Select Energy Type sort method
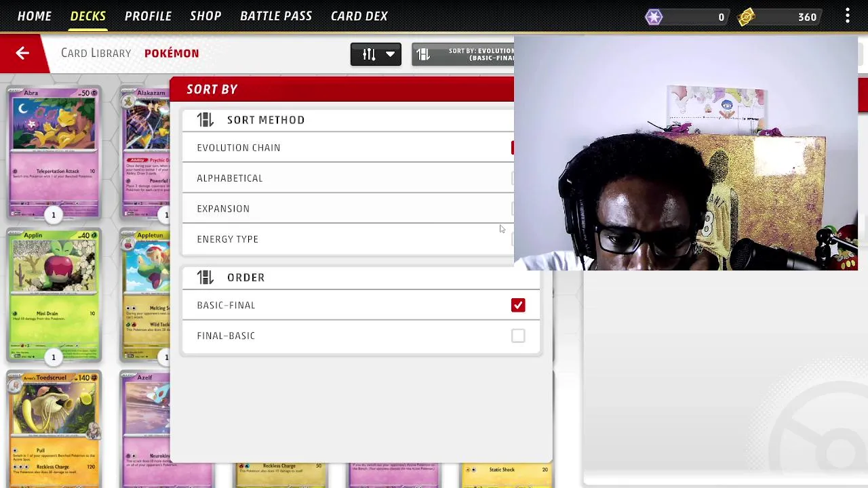Screen dimensions: 868x488 (349, 239)
